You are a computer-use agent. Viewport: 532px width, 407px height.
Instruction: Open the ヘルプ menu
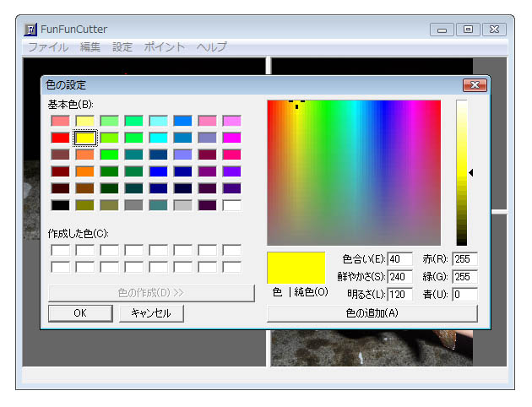[x=211, y=46]
